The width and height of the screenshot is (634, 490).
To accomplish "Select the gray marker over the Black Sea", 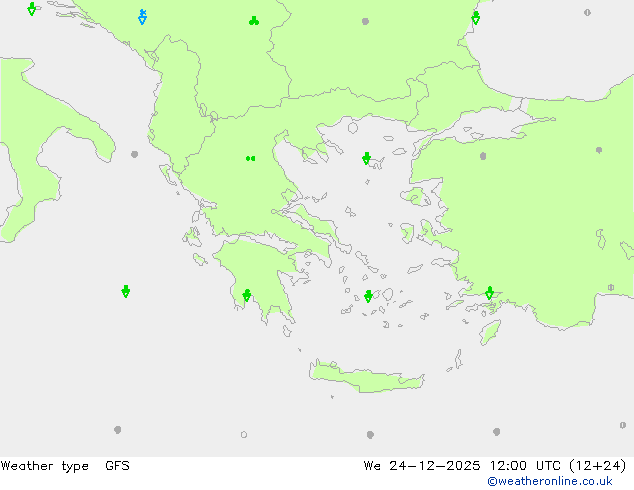I will point(588,13).
